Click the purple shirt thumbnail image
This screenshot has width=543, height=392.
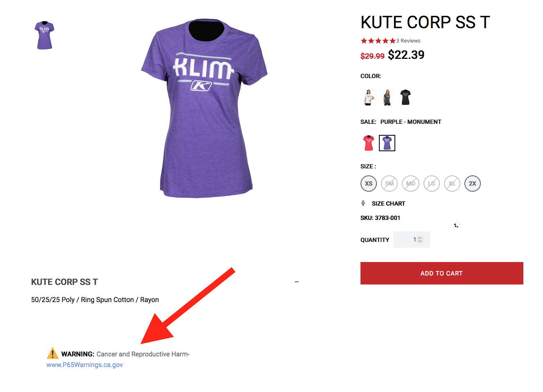pos(44,36)
